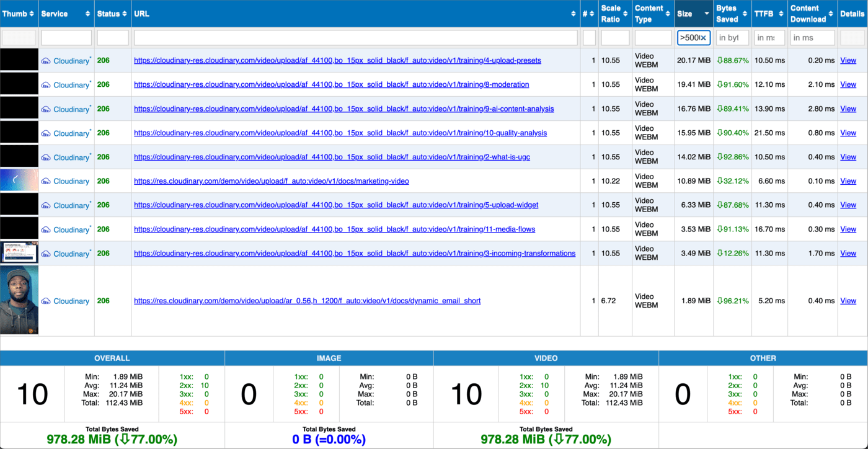Open the 3-incoming-transformations thumbnail

tap(19, 253)
